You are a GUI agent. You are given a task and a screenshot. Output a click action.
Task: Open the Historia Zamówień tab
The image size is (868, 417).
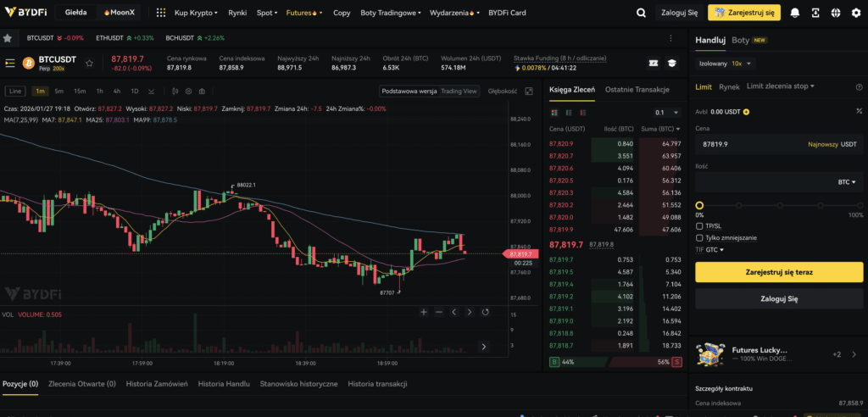(157, 384)
